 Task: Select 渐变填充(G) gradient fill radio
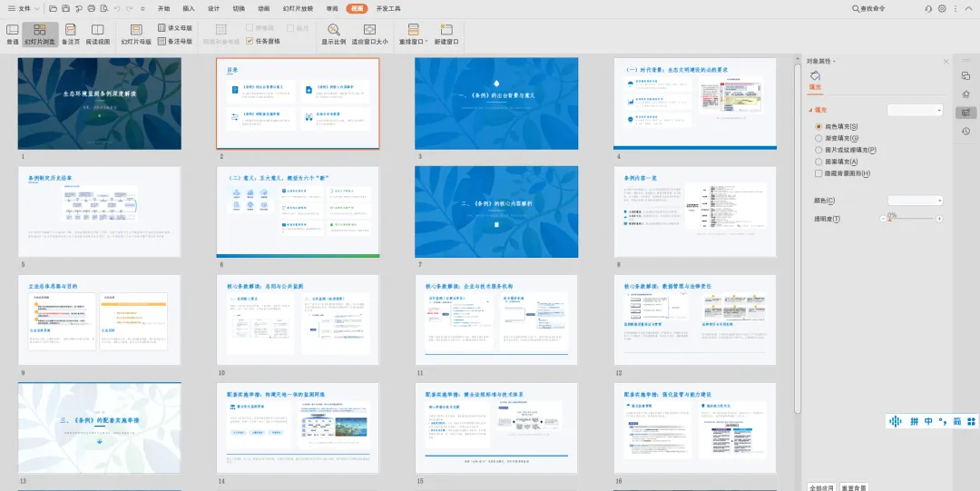818,138
